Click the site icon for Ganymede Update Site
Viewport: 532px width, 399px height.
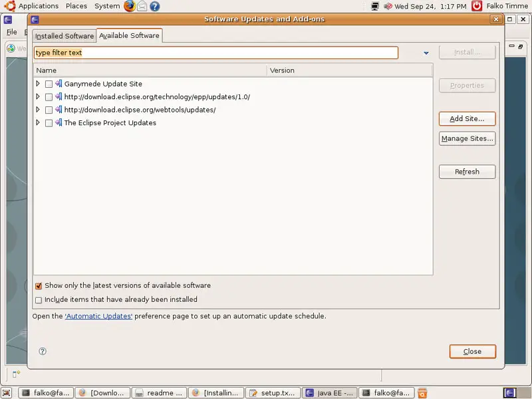coord(59,84)
